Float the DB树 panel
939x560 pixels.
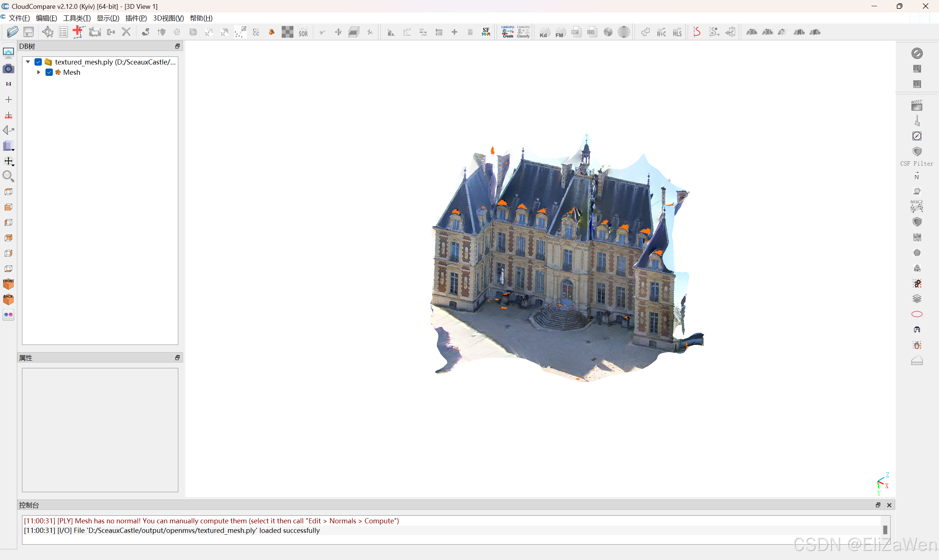click(x=177, y=46)
